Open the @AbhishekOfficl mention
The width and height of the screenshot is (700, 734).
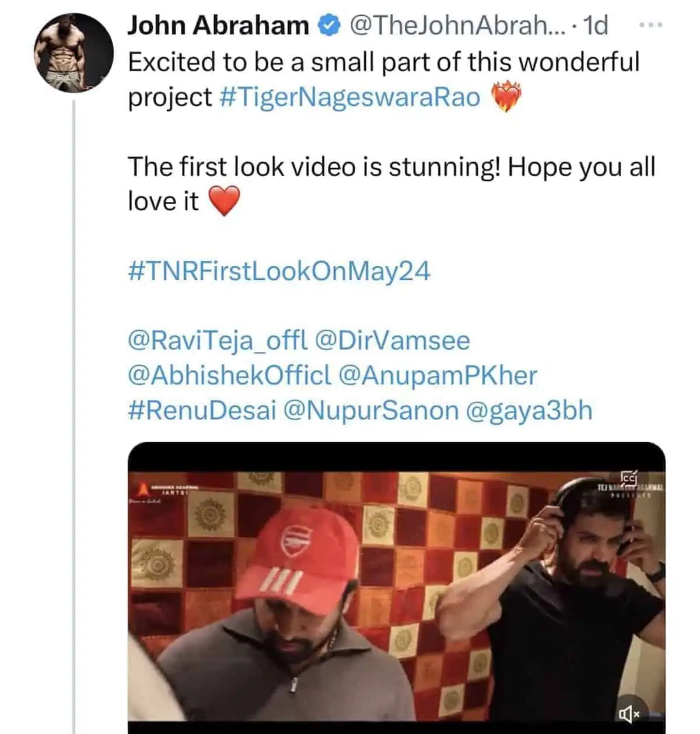tap(229, 375)
